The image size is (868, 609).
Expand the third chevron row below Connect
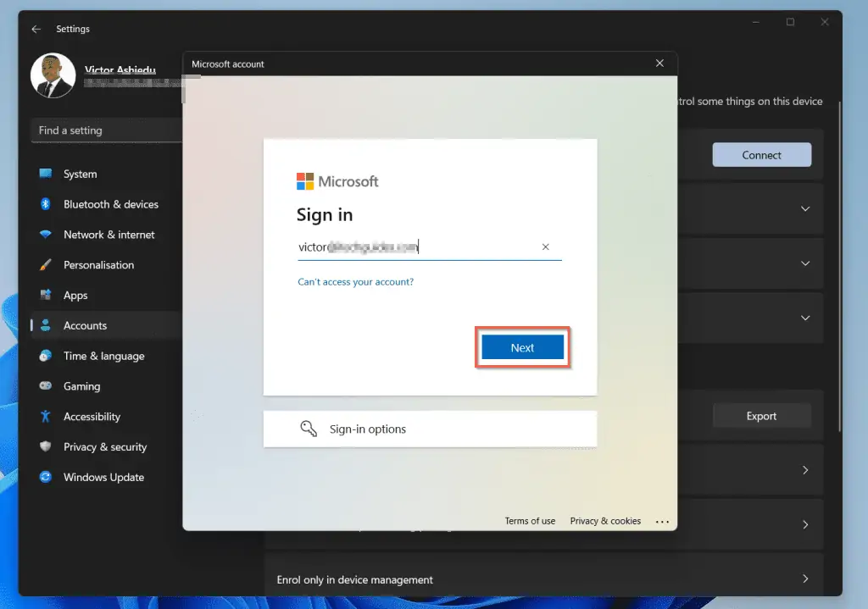[805, 318]
